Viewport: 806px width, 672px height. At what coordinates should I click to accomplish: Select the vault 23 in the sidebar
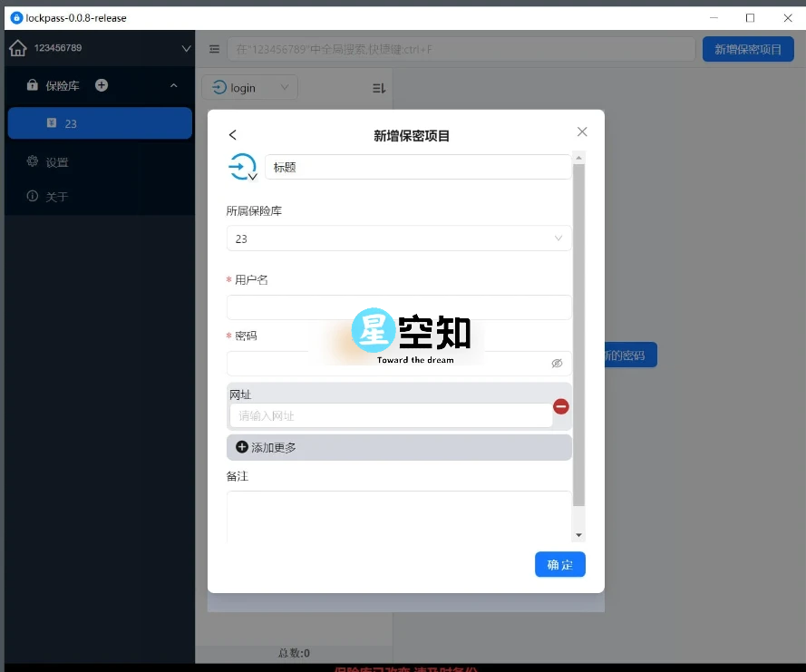click(x=100, y=122)
